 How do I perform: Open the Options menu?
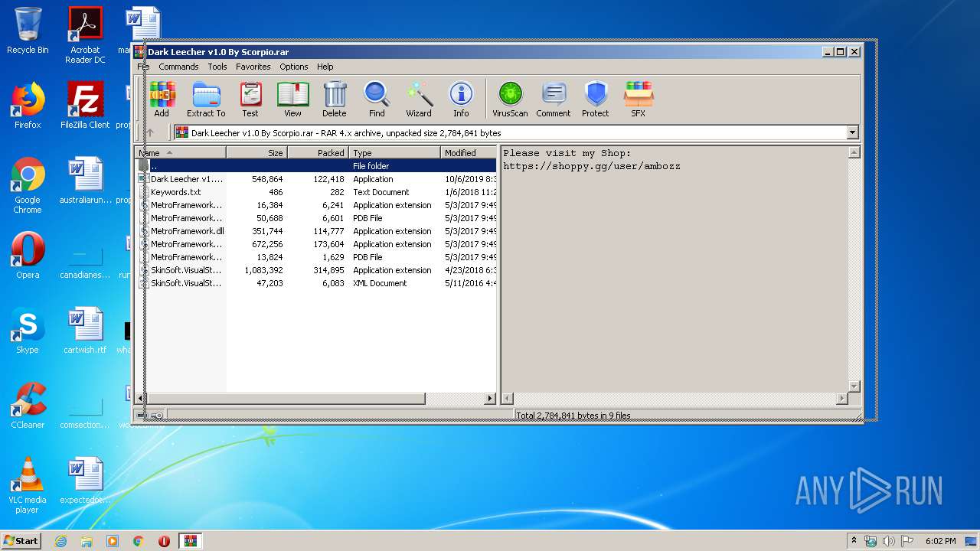click(x=293, y=67)
